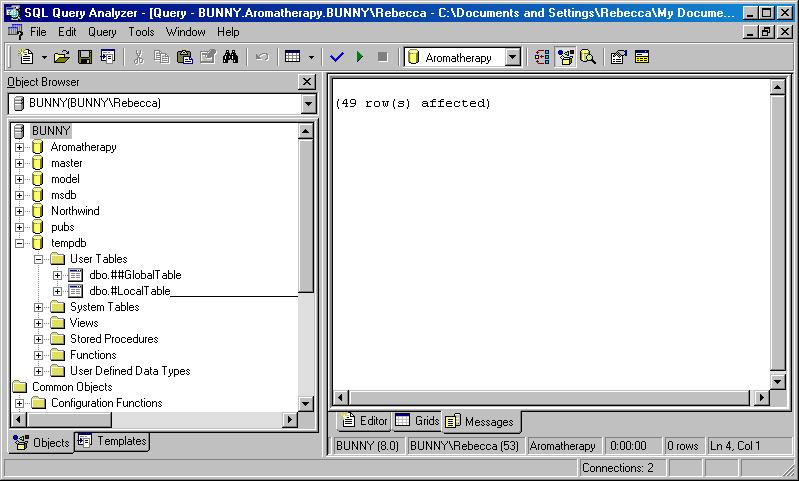Click the New Query toolbar icon
This screenshot has width=799, height=481.
click(x=25, y=57)
